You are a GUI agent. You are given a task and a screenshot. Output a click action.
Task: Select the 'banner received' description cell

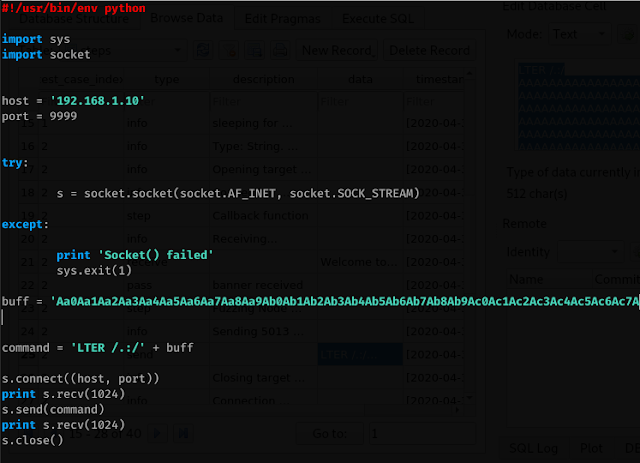click(x=264, y=285)
